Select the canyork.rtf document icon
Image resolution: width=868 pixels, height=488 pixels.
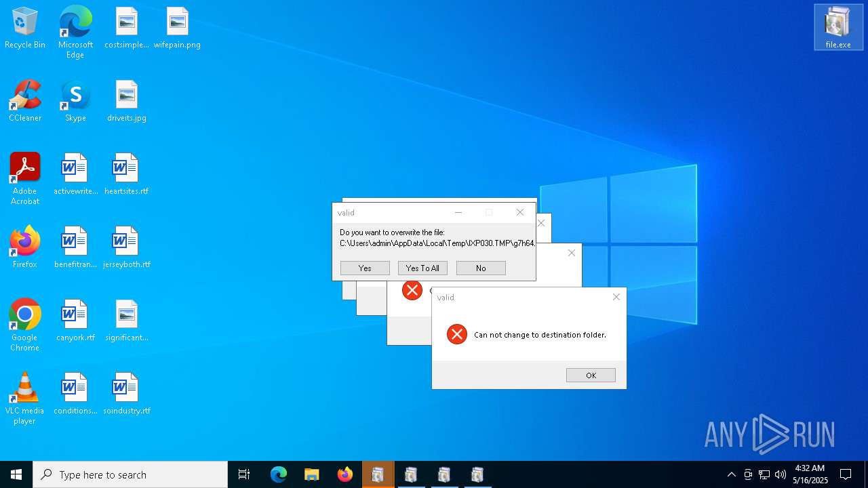click(75, 321)
